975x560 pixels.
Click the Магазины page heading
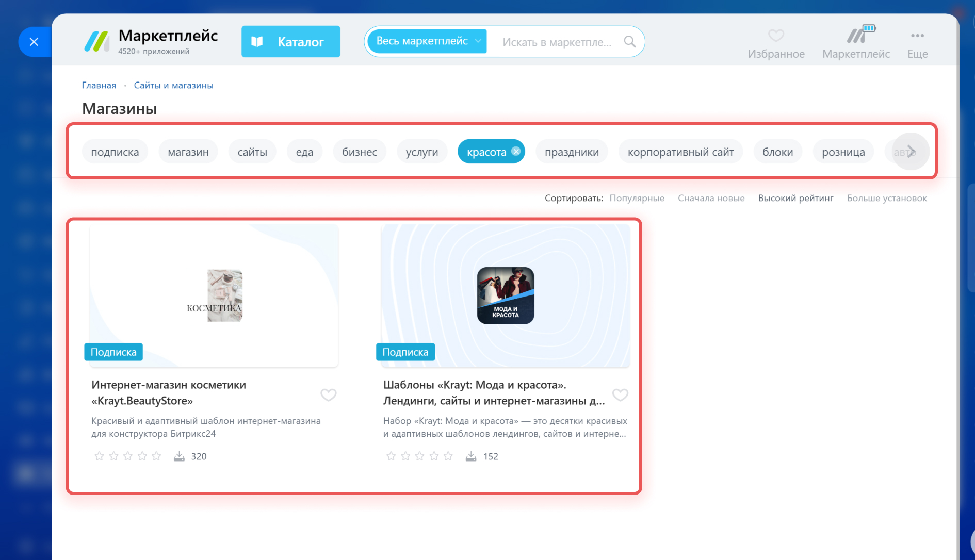pyautogui.click(x=120, y=109)
